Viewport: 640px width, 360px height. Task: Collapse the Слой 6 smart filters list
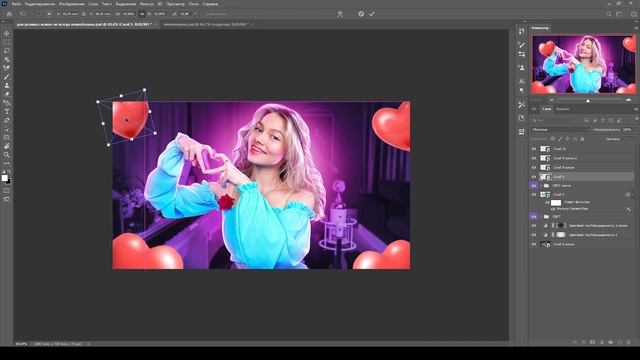point(633,195)
